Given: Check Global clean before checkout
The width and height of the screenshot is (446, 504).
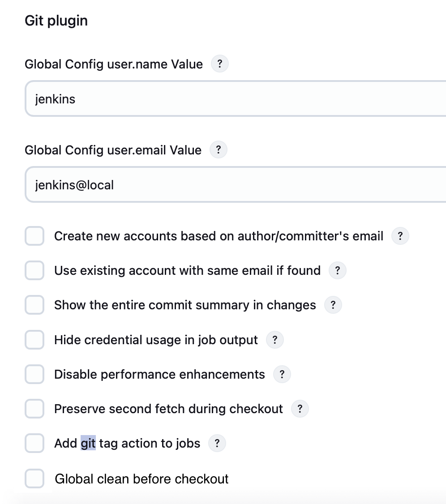Looking at the screenshot, I should coord(34,478).
